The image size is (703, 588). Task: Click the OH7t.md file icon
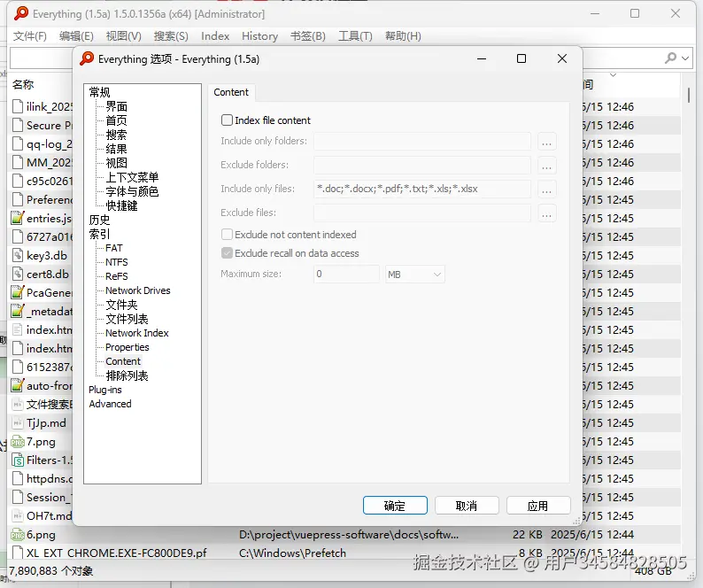point(18,515)
